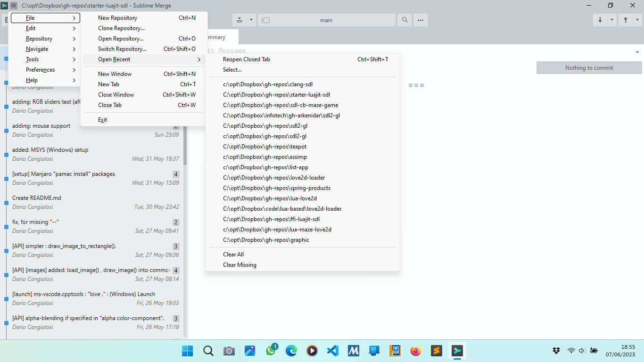Click Clear All recent repositories
Screen dimensions: 644x362
pyautogui.click(x=303, y=255)
